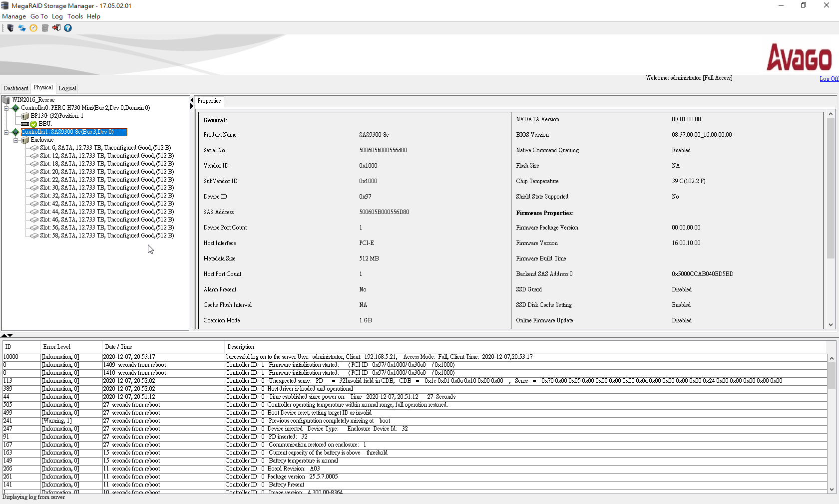The height and width of the screenshot is (504, 839).
Task: Click the server icon in the toolbar
Action: pos(10,28)
